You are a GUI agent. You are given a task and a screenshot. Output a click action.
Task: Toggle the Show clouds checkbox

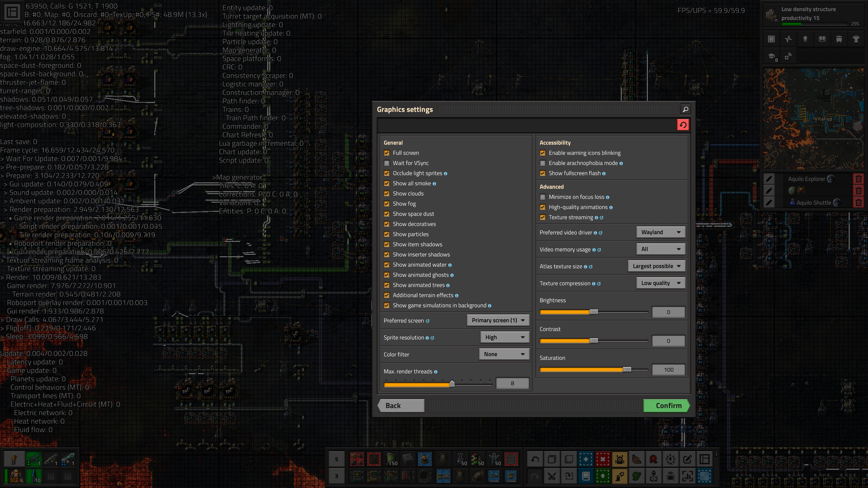click(x=387, y=194)
